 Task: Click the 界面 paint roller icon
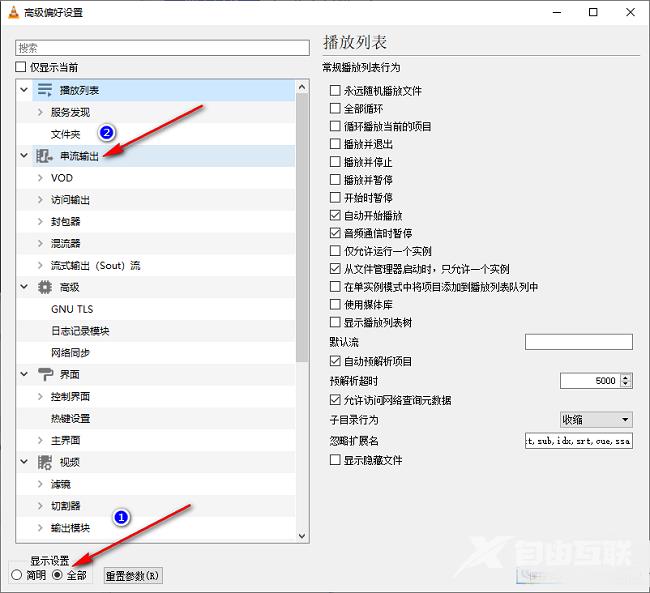coord(45,374)
